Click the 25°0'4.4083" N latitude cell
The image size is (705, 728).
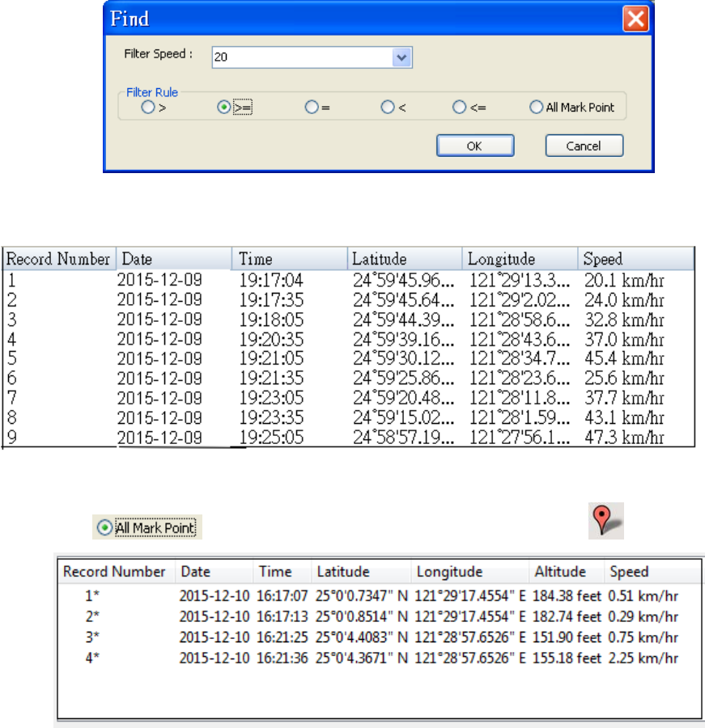362,637
